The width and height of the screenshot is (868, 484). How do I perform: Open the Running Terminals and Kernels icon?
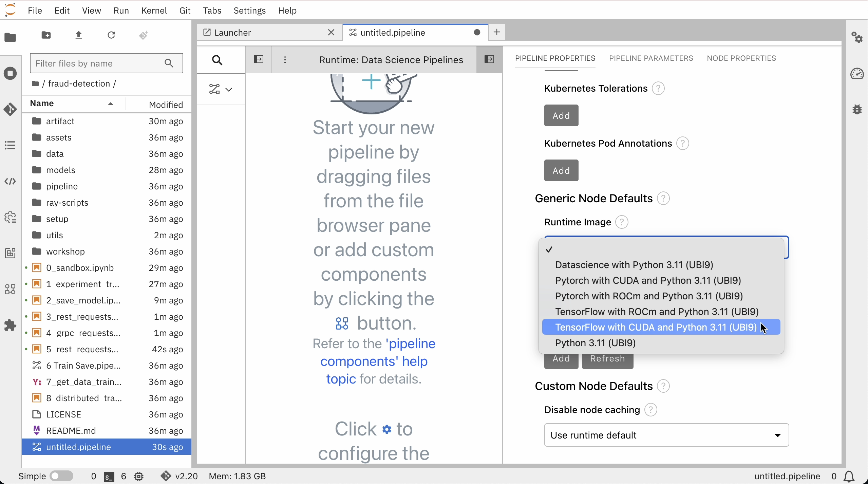coord(10,73)
